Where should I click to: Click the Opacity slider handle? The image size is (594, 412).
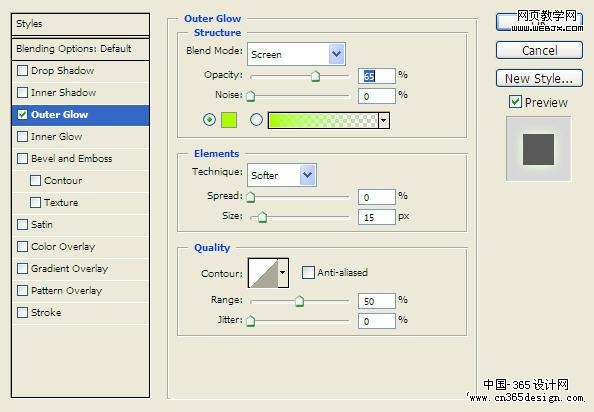tap(315, 76)
